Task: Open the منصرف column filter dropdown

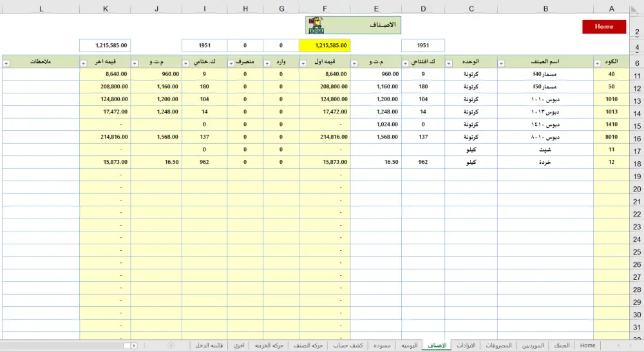Action: click(x=231, y=63)
